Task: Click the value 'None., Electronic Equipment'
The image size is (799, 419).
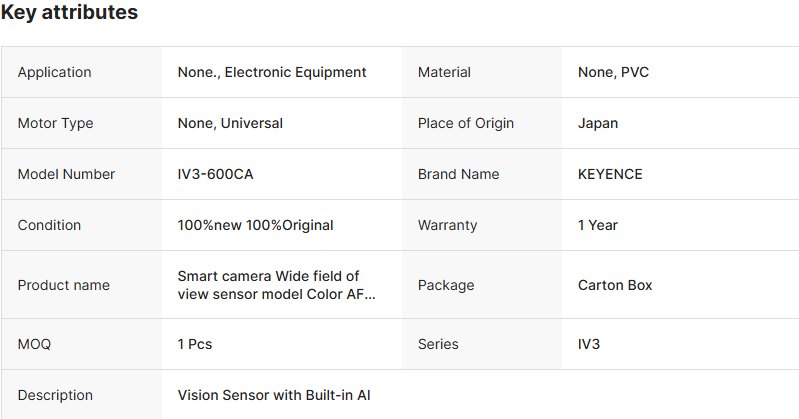Action: [x=272, y=72]
